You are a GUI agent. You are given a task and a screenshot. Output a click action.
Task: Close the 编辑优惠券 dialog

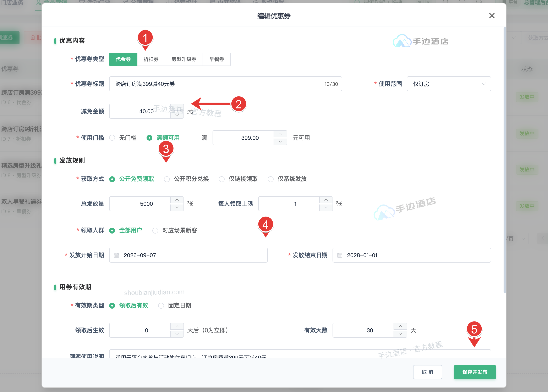point(492,16)
